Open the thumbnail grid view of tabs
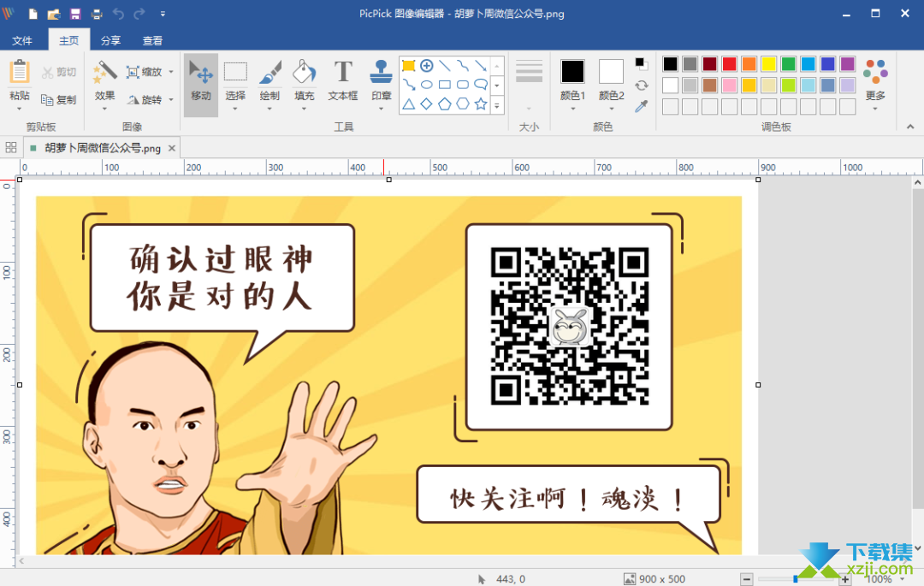 click(11, 147)
